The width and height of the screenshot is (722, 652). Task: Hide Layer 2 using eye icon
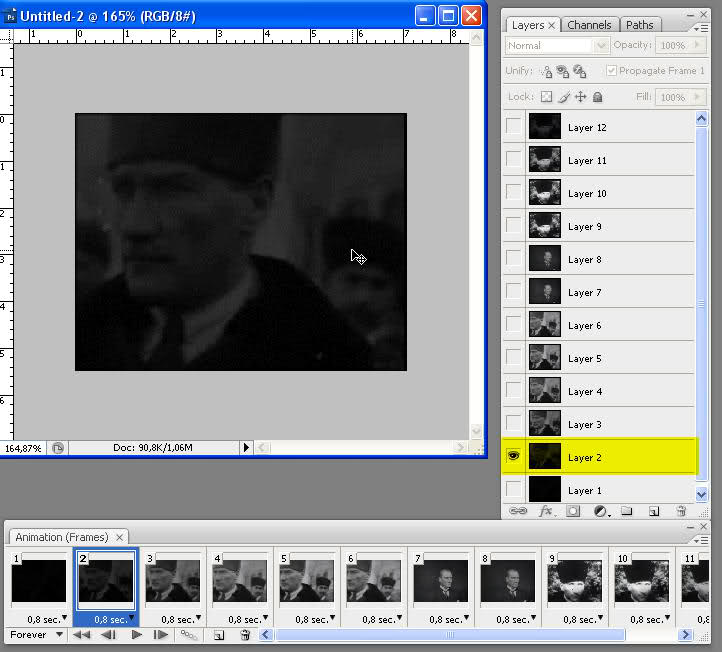pyautogui.click(x=514, y=457)
